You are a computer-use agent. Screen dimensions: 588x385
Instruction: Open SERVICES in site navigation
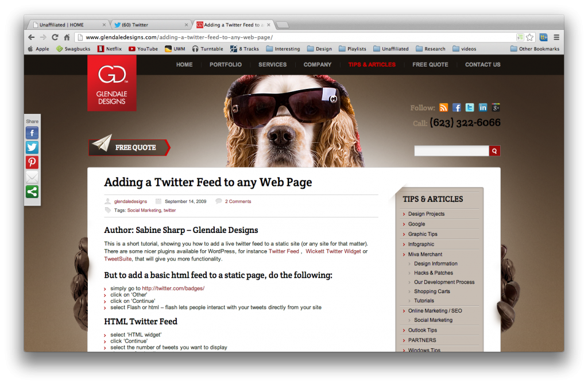pyautogui.click(x=273, y=64)
